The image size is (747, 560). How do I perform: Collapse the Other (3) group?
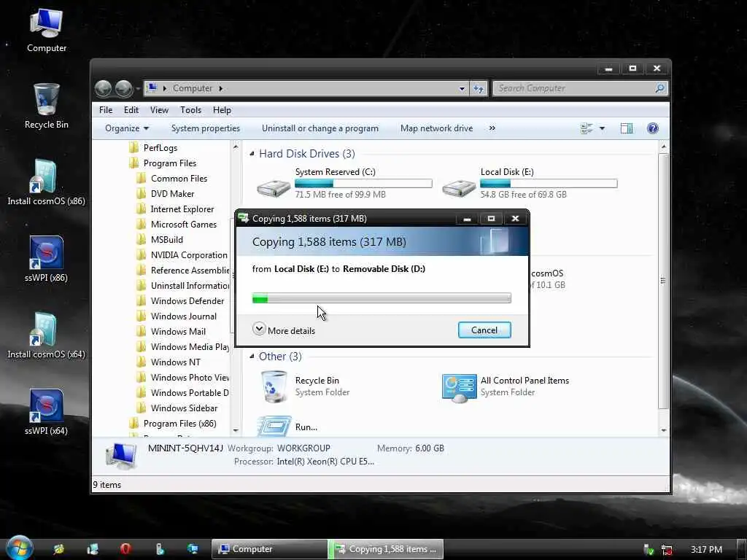pos(252,356)
